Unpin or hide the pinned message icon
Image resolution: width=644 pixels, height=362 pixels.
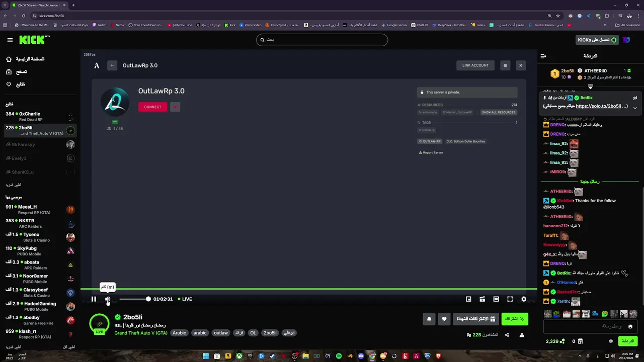click(x=635, y=98)
